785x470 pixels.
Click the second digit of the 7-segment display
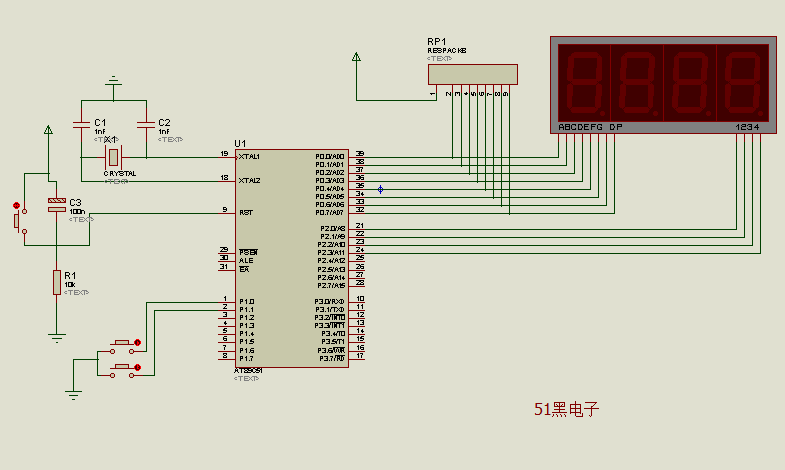pos(637,83)
